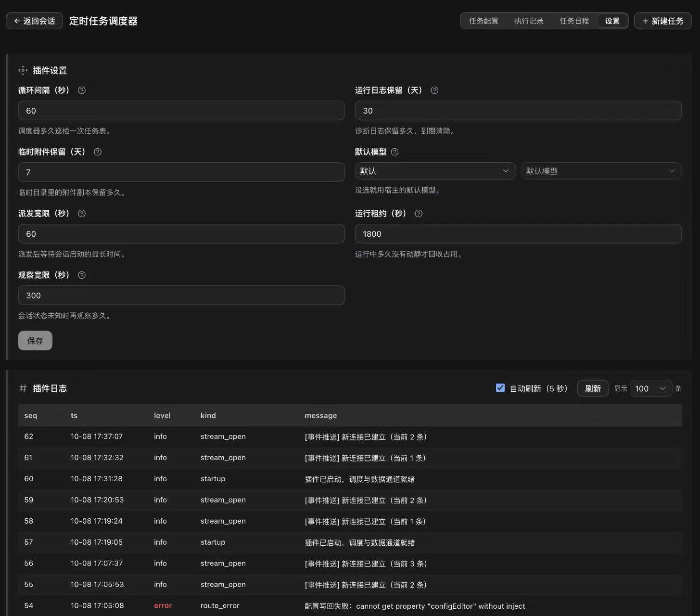Focus the 运行日志保留（天）input field
The image size is (700, 616).
[x=518, y=111]
